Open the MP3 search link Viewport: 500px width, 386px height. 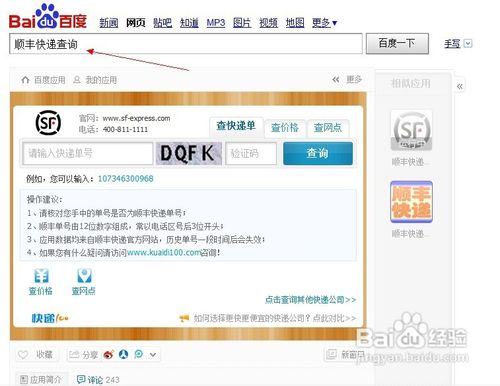pos(216,23)
